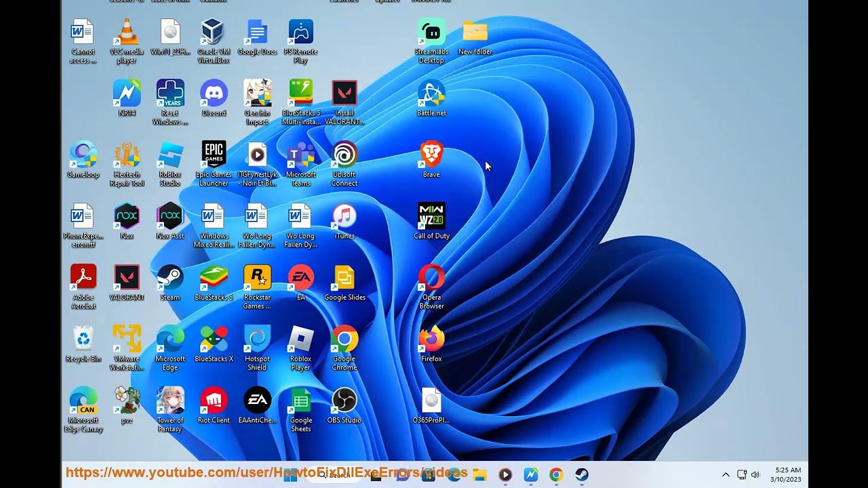Image resolution: width=868 pixels, height=488 pixels.
Task: Open the network status tray icon
Action: pos(742,474)
